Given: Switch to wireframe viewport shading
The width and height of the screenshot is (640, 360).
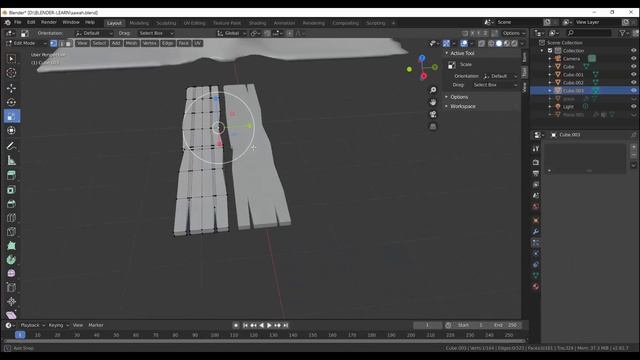Looking at the screenshot, I should 491,43.
